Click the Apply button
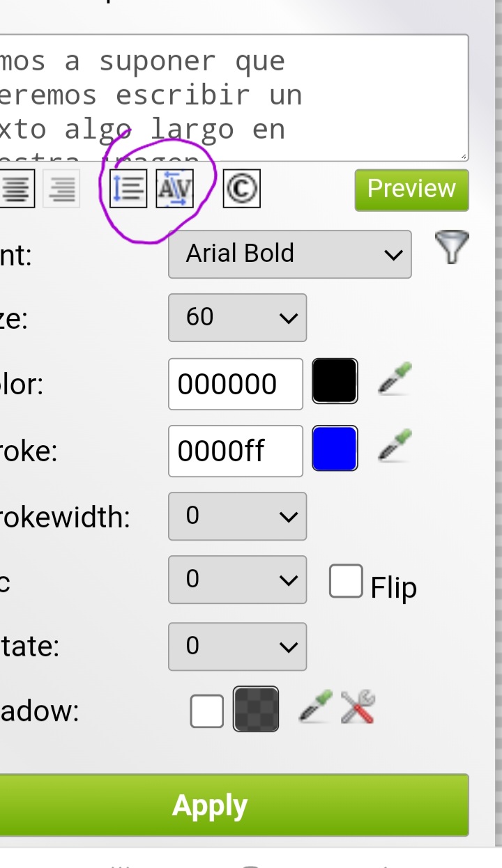 (x=210, y=805)
